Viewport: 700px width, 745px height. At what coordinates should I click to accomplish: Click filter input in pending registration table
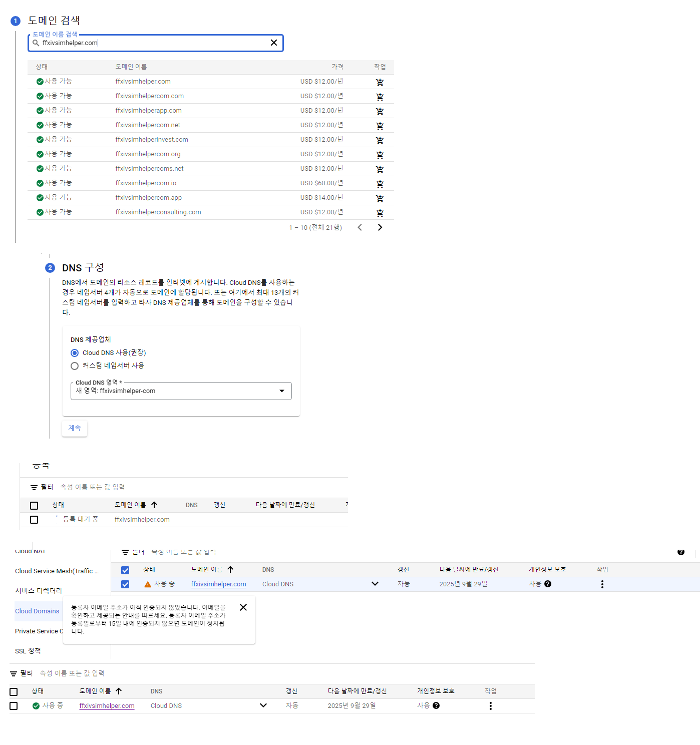coord(93,487)
